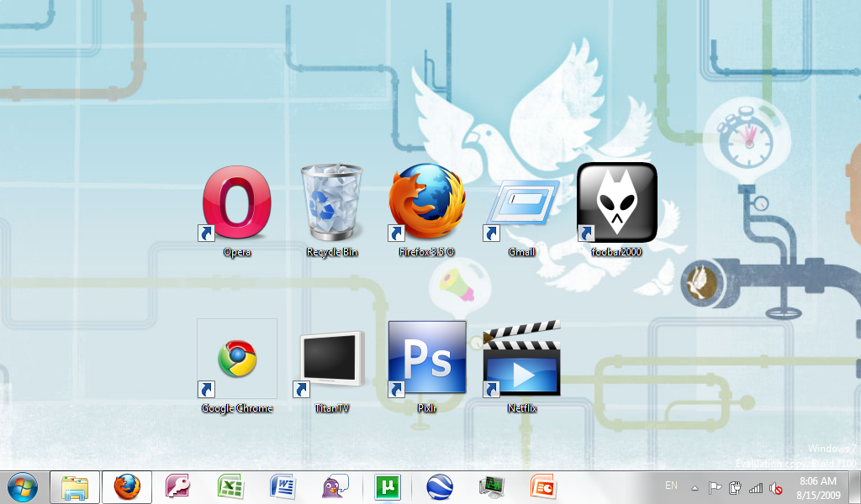861x504 pixels.
Task: Launch PowerPoint from the taskbar
Action: [x=544, y=486]
